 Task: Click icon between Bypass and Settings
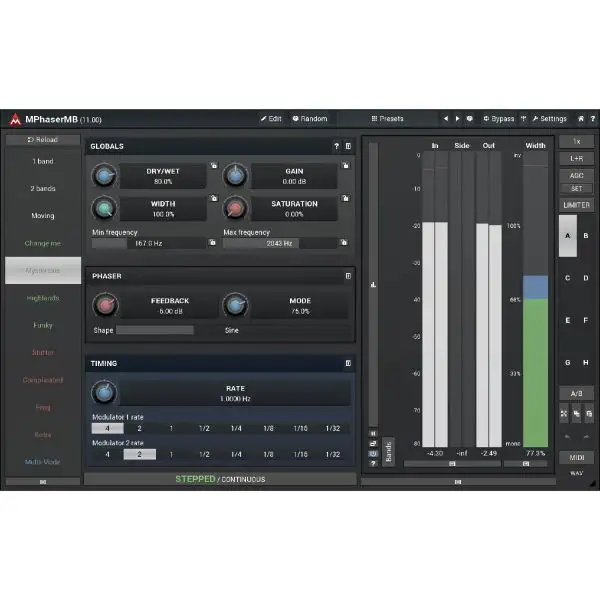tap(523, 119)
